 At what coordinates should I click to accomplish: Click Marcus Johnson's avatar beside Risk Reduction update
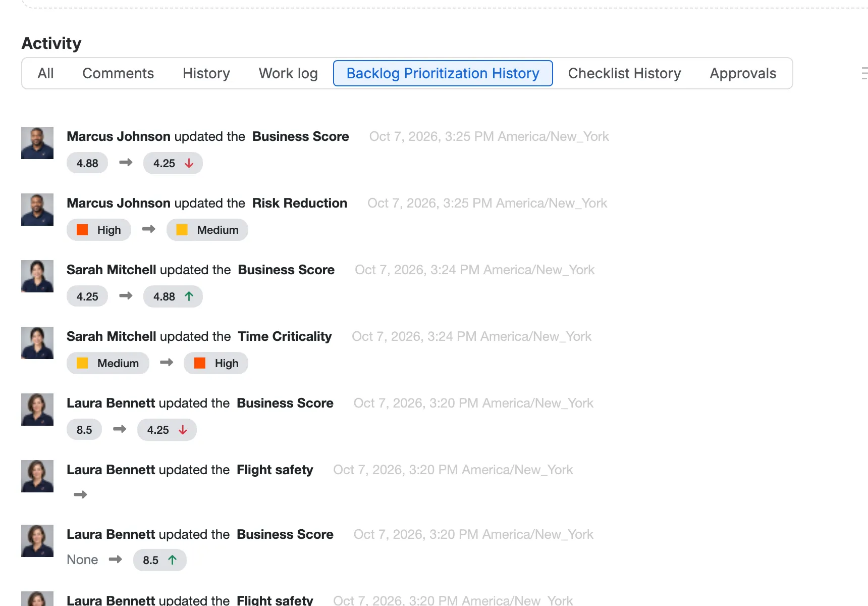click(x=37, y=210)
